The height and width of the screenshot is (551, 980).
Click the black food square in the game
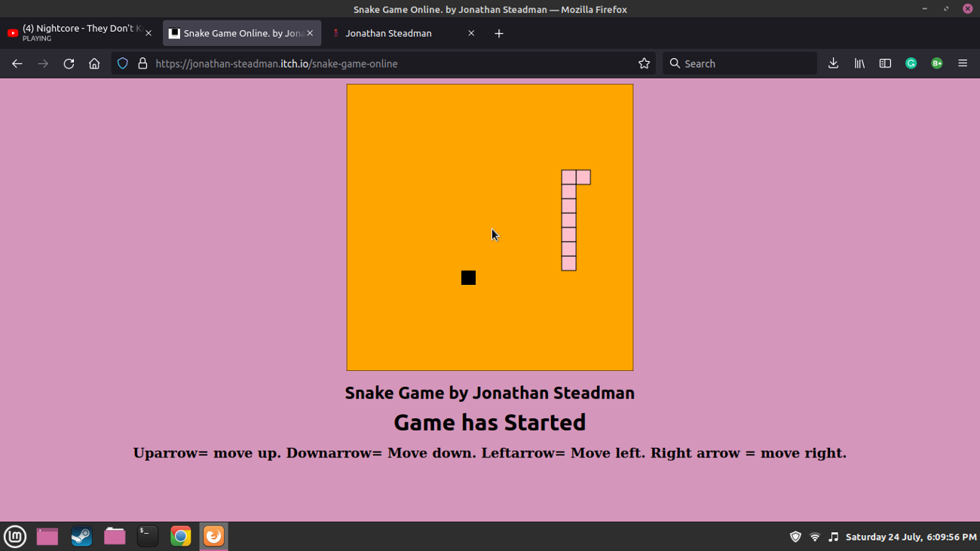click(468, 277)
